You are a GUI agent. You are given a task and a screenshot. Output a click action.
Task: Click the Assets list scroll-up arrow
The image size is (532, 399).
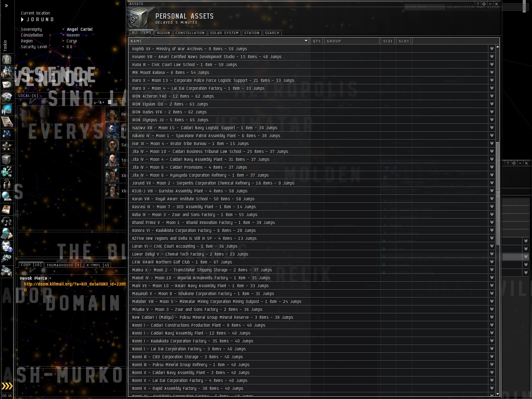click(x=498, y=47)
